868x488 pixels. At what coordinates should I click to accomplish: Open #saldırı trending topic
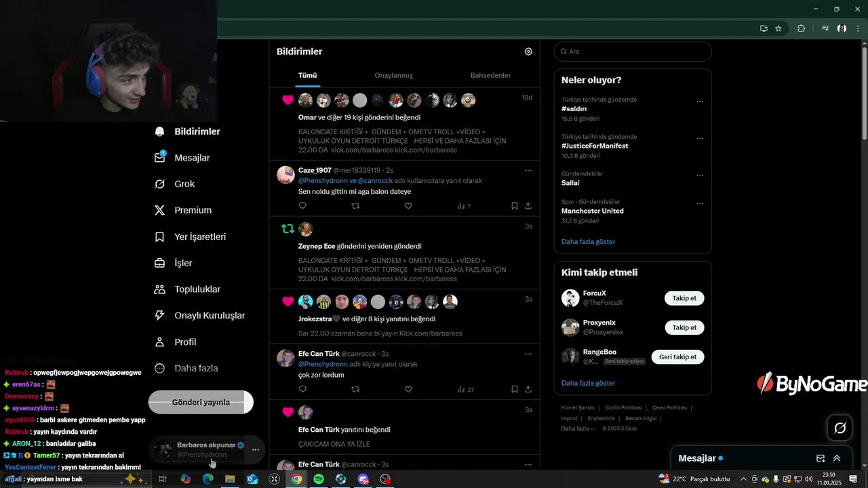[x=574, y=108]
